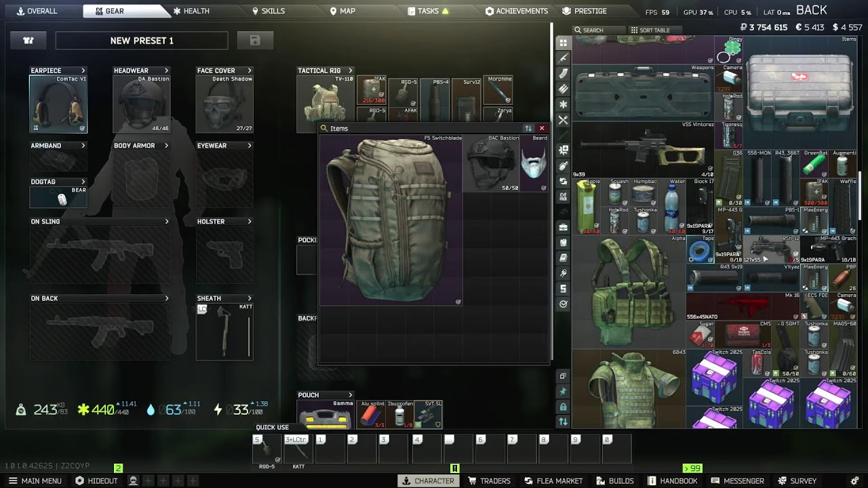
Task: Open the Map tab
Action: (342, 11)
